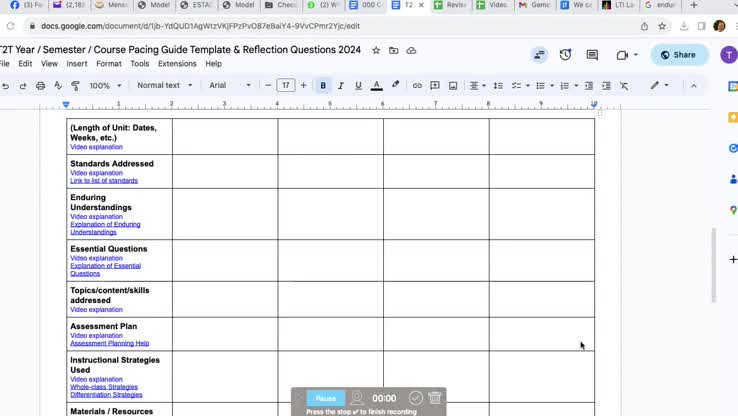This screenshot has height=416, width=738.
Task: Click the document vertical scrollbar
Action: 714,265
